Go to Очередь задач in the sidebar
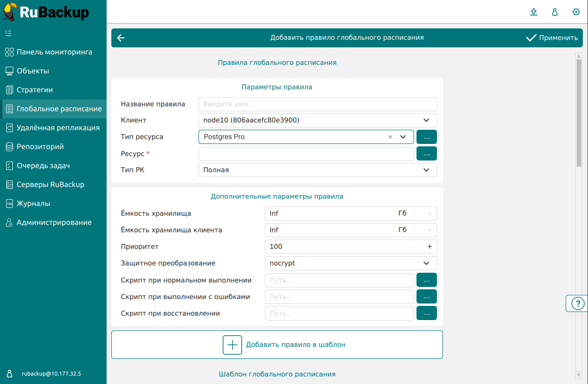588x384 pixels. coord(43,166)
